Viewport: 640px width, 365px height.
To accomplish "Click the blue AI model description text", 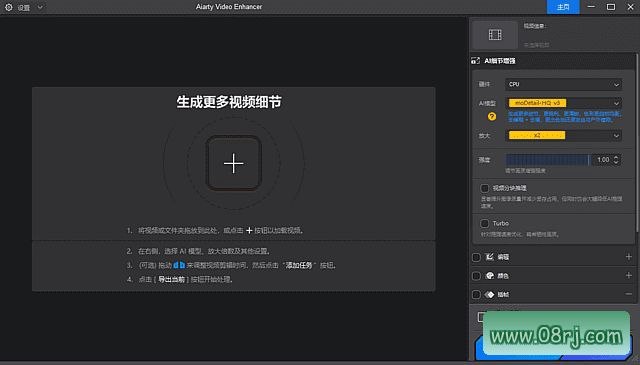I will pyautogui.click(x=564, y=117).
